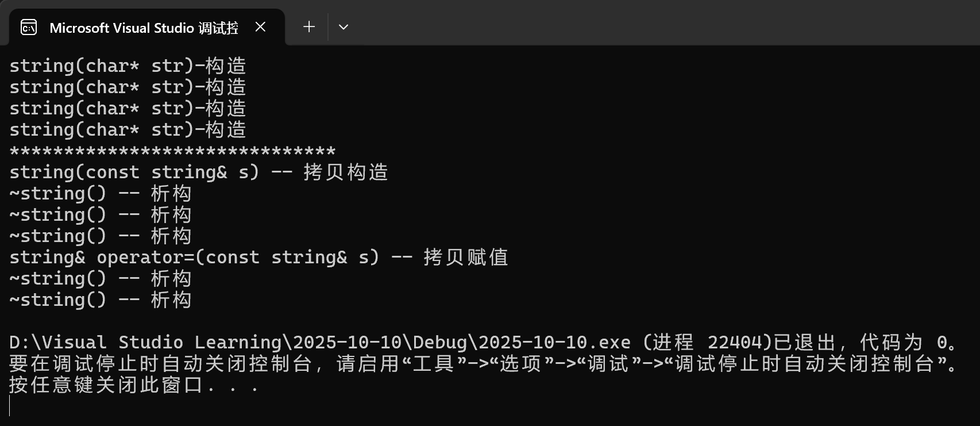This screenshot has height=426, width=980.
Task: Click the exe file path text
Action: (x=316, y=342)
